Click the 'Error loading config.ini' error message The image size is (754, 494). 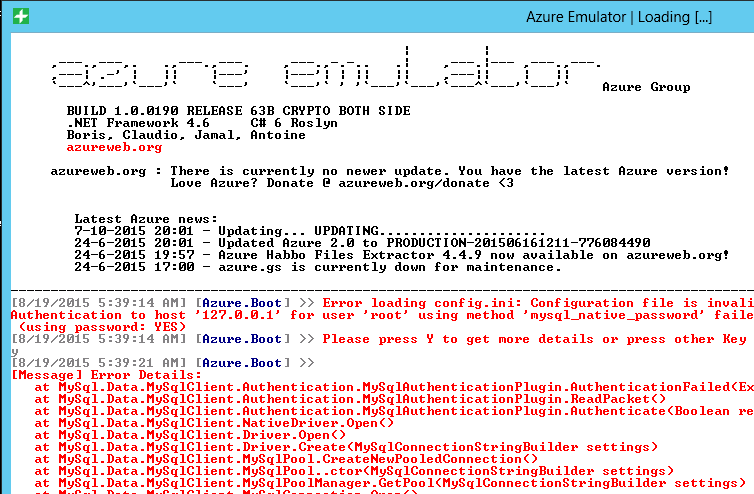pyautogui.click(x=538, y=303)
